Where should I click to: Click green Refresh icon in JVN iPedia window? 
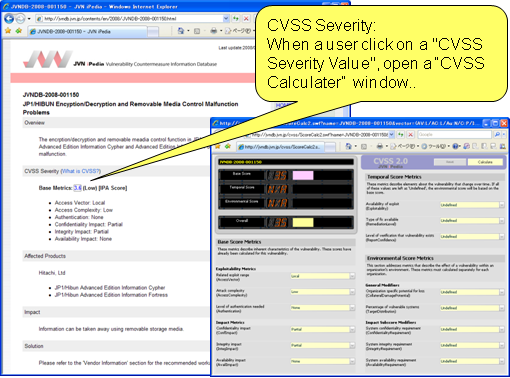coord(236,19)
